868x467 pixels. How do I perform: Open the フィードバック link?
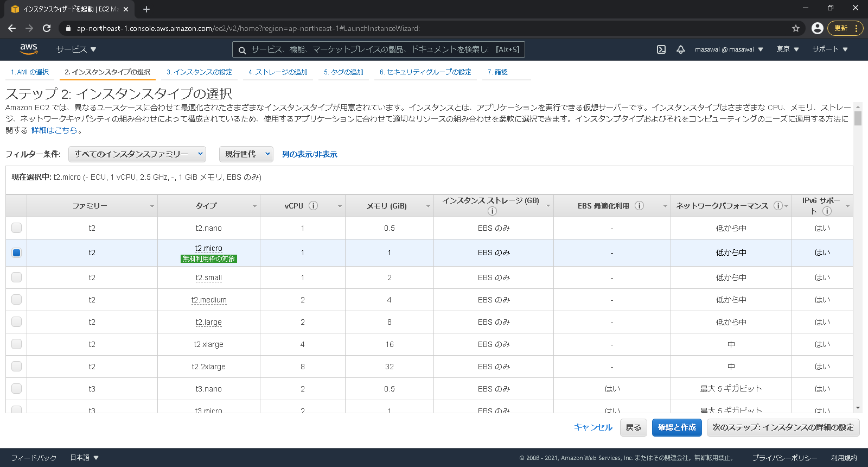(x=34, y=458)
